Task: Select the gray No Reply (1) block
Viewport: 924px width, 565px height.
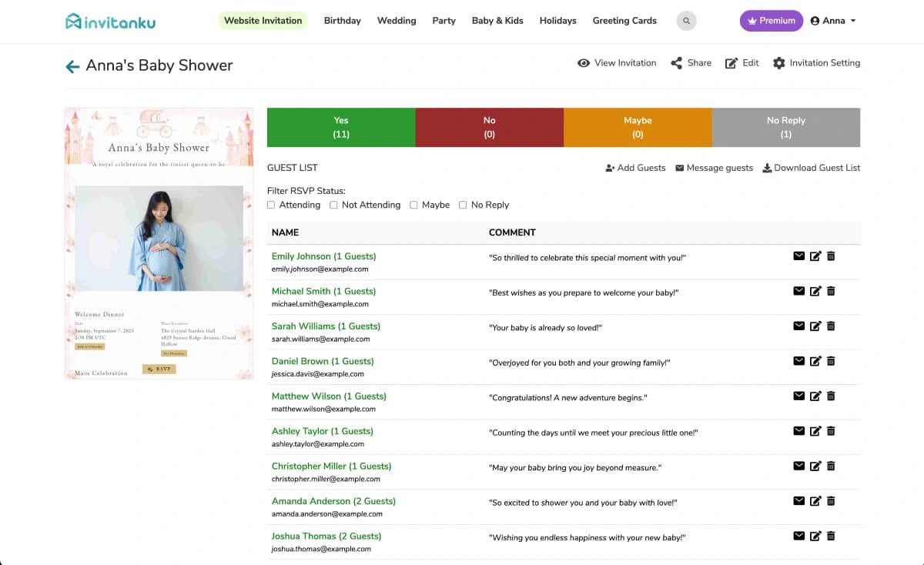Action: 786,127
